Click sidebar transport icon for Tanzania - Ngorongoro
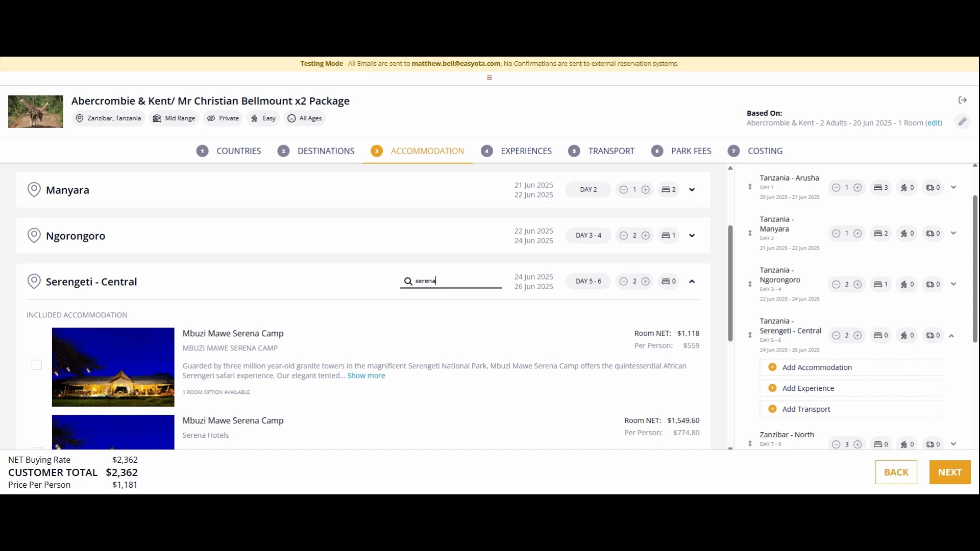 [930, 284]
